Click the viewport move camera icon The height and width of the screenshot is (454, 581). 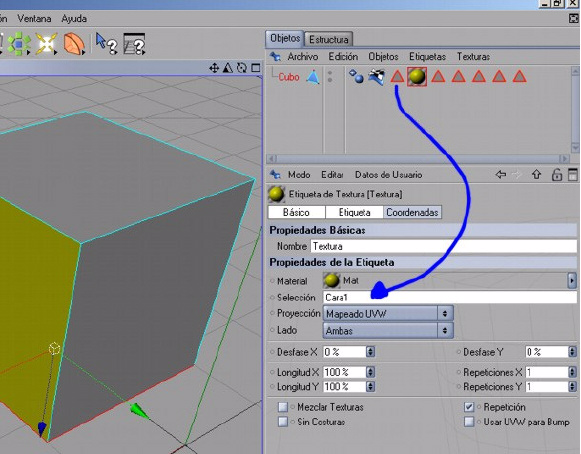[x=214, y=68]
